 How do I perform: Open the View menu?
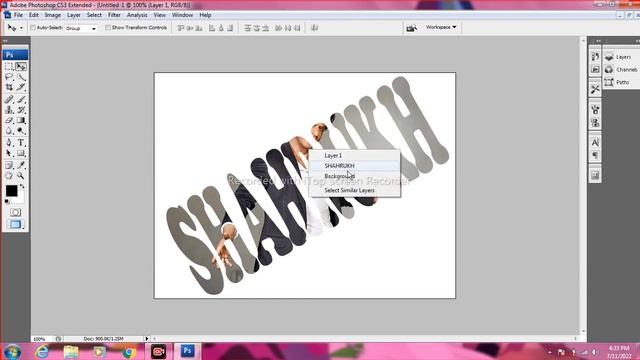(x=160, y=15)
